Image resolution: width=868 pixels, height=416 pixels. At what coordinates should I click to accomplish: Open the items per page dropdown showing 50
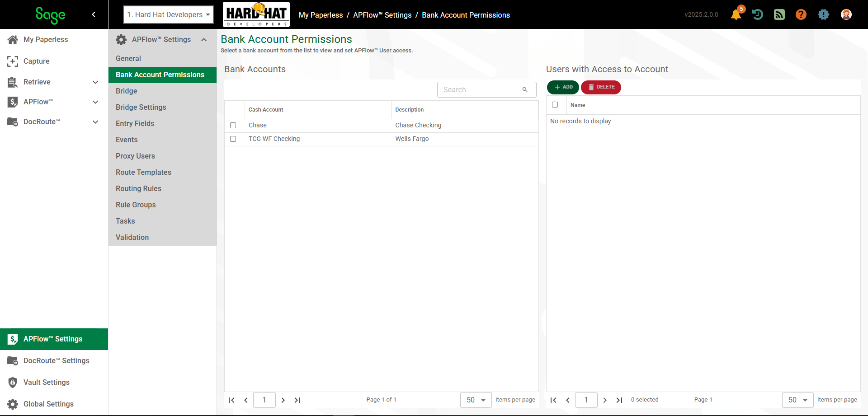point(476,400)
